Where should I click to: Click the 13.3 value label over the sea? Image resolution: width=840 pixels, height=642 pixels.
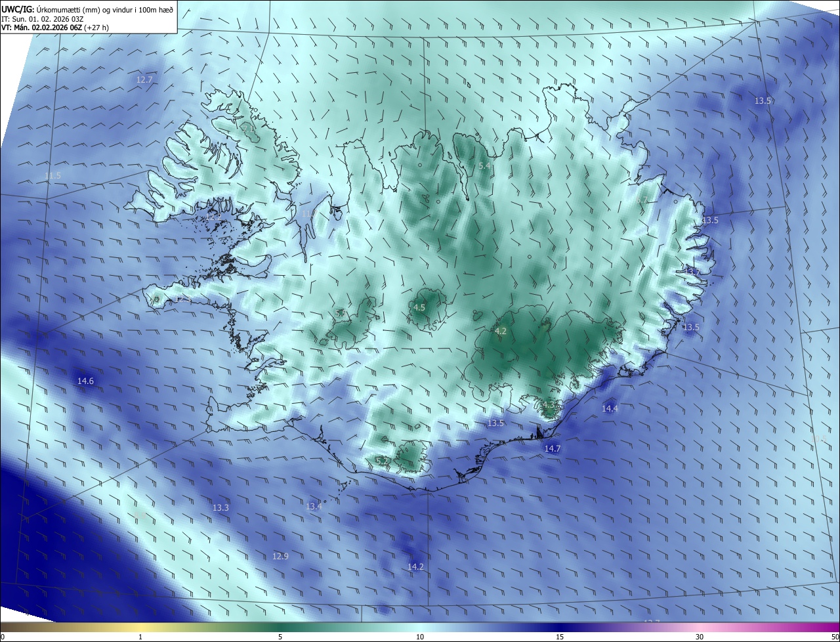point(220,507)
